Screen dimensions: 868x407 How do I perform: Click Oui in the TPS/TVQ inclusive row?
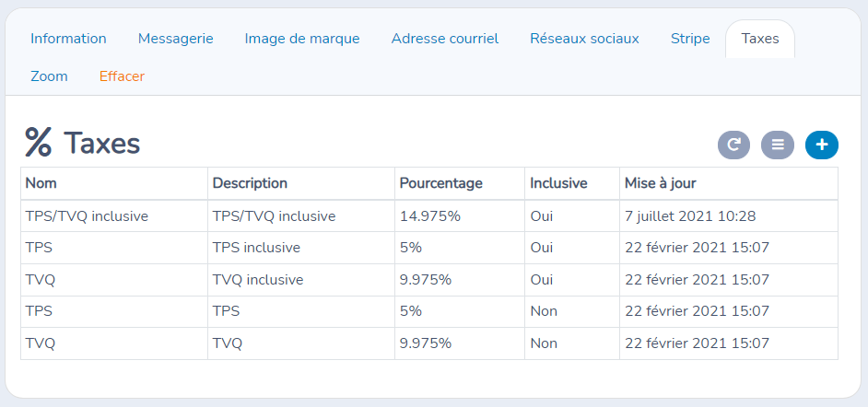point(572,215)
